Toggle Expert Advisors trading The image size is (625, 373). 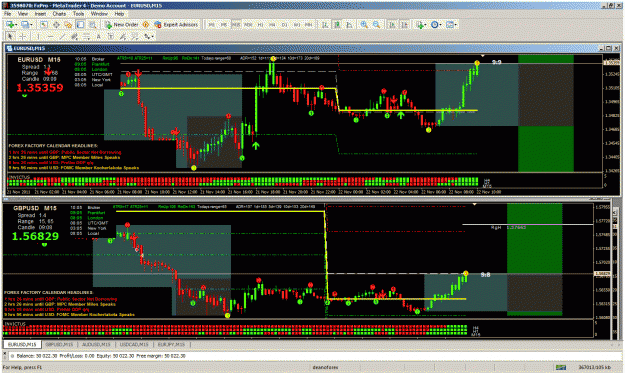pyautogui.click(x=176, y=24)
